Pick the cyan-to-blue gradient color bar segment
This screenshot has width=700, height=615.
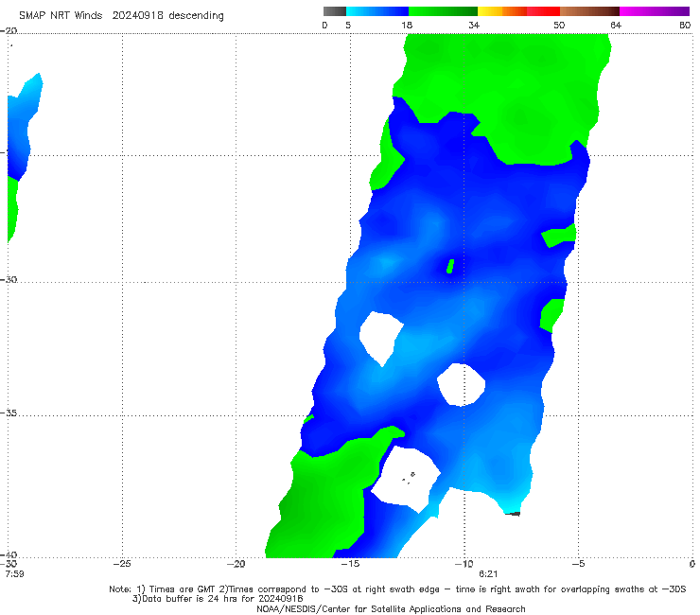[x=377, y=11]
